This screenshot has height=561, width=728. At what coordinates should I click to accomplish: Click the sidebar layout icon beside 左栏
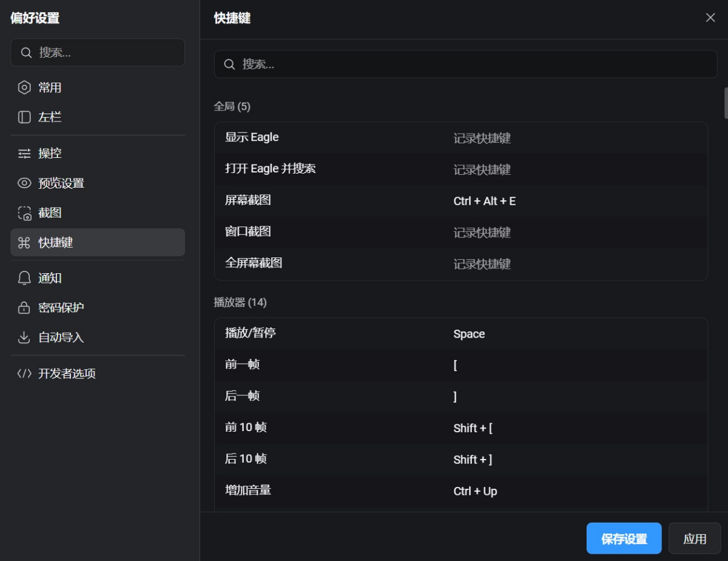pos(24,117)
